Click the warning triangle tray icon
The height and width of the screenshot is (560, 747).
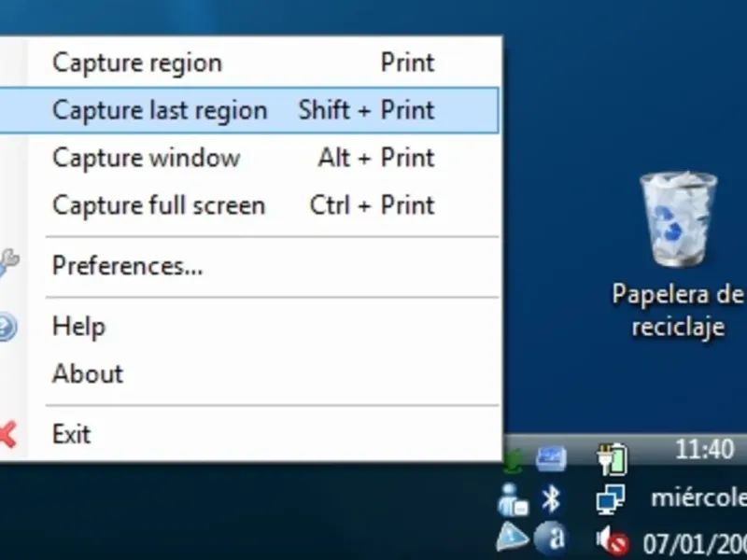512,538
